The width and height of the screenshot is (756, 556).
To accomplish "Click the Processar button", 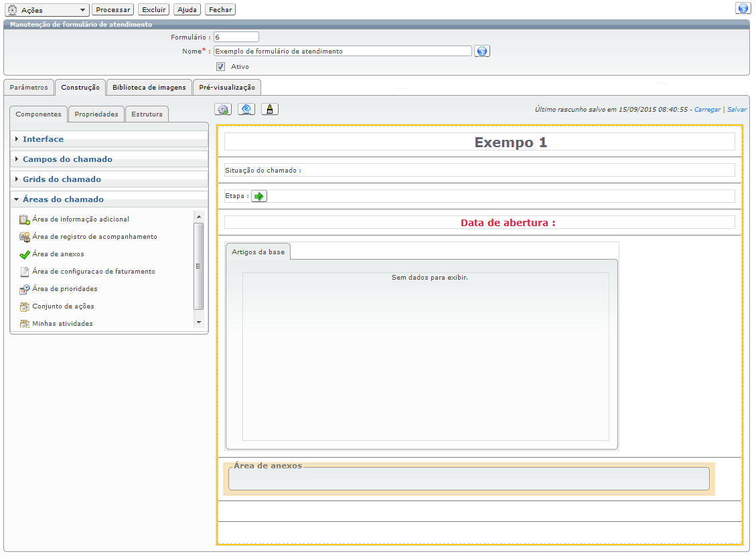I will point(112,9).
